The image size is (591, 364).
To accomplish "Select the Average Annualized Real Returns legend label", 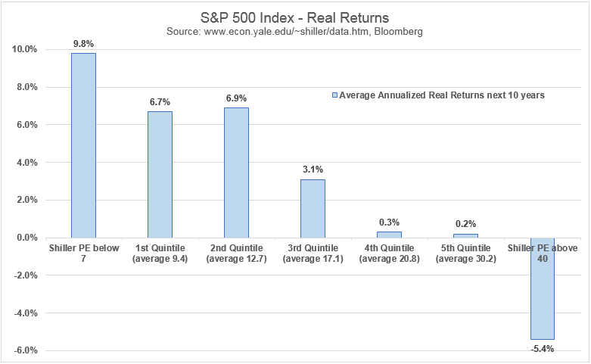I will click(442, 95).
